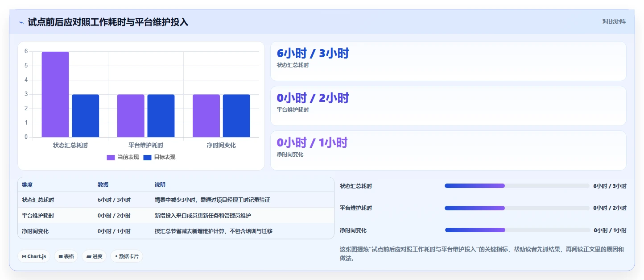Click the chart axis label 状态汇总耗时
Viewport: 644px width, 280px height.
[x=70, y=145]
